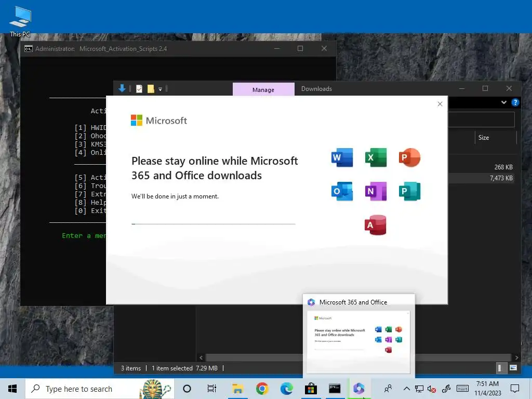
Task: Click the Properties checkmark icon in Explorer toolbar
Action: pyautogui.click(x=139, y=89)
